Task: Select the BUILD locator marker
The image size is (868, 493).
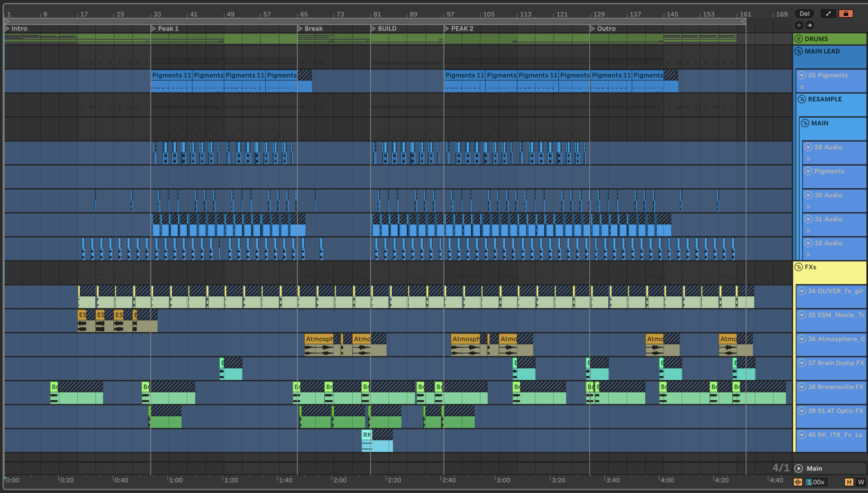Action: pos(373,29)
